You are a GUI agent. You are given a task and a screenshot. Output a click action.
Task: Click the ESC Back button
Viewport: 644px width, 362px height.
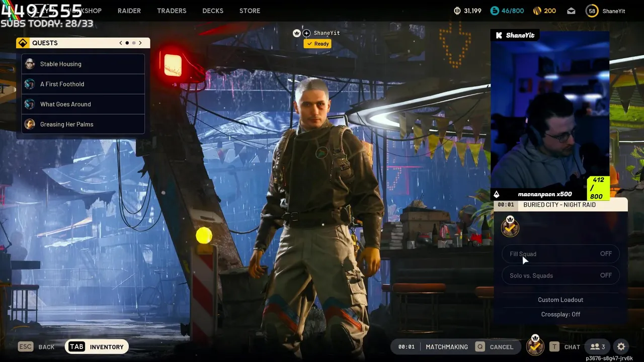coord(36,347)
